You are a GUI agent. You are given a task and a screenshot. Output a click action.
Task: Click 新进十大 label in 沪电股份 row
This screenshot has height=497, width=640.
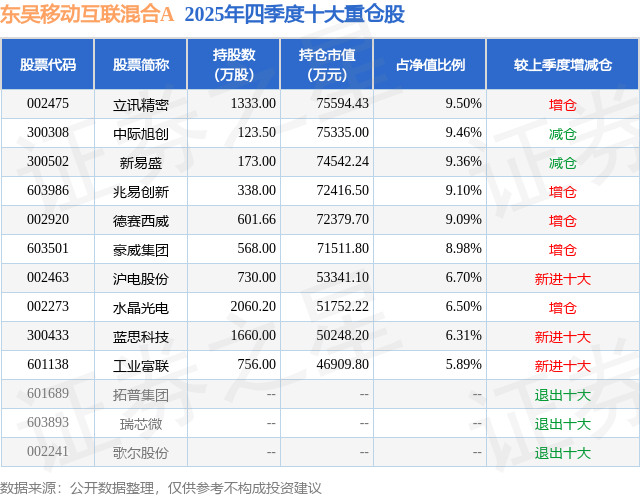coord(562,278)
